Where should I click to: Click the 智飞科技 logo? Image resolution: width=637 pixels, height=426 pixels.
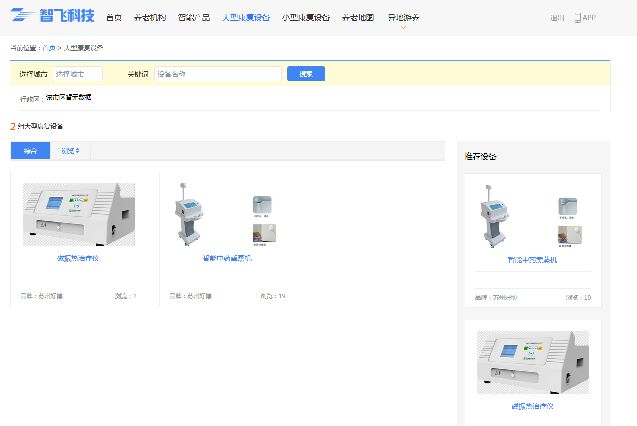(54, 16)
